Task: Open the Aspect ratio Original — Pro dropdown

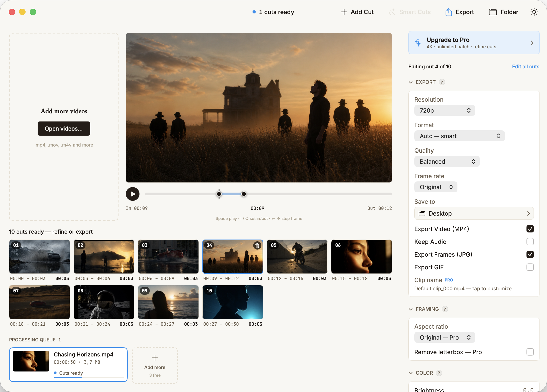Action: tap(444, 338)
